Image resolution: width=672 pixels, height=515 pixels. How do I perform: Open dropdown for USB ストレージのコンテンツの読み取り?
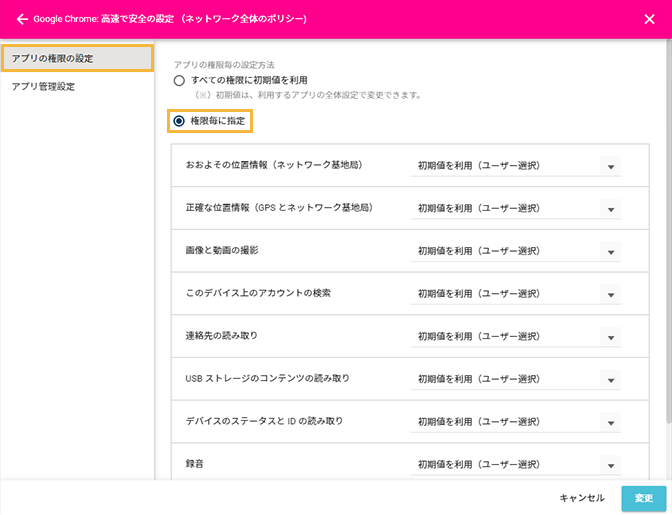pyautogui.click(x=516, y=379)
